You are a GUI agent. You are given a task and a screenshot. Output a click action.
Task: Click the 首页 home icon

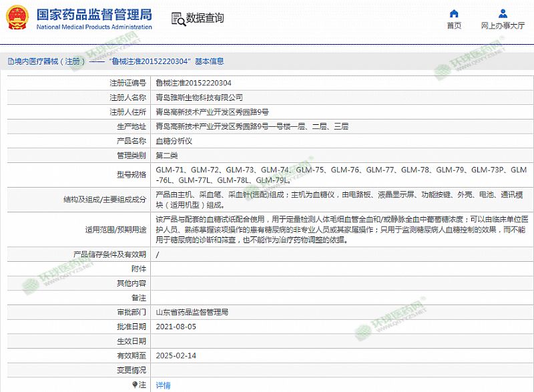coord(454,13)
